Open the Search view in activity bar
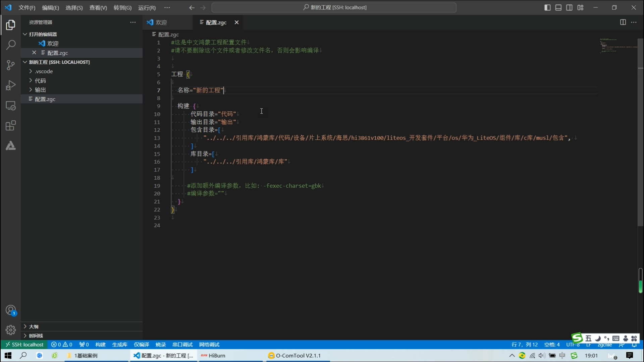644x362 pixels. 11,45
